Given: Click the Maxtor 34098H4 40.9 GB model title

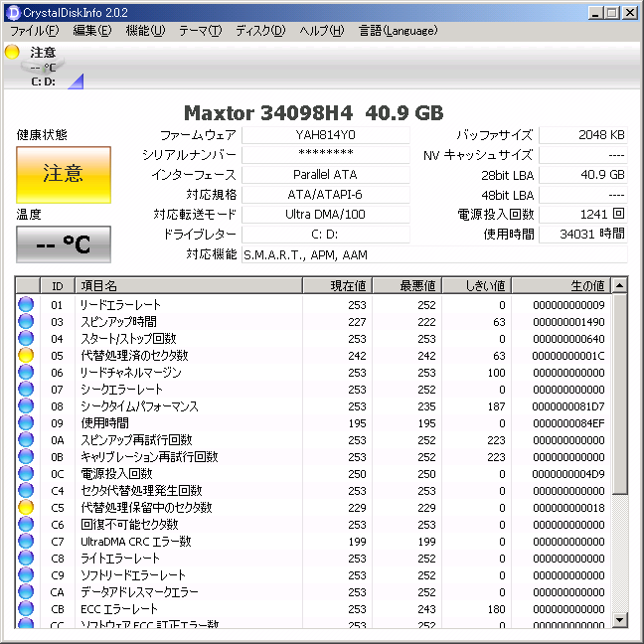Looking at the screenshot, I should [x=314, y=113].
